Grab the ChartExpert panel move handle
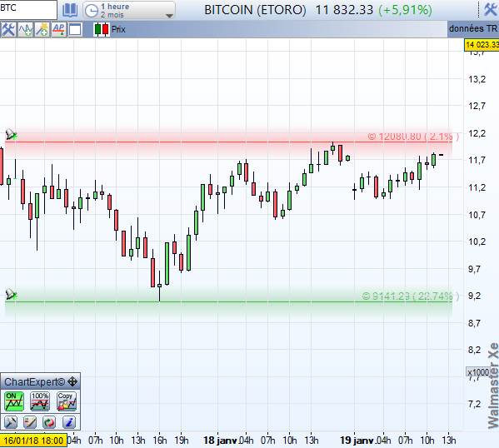Viewport: 499px width, 448px height. tap(72, 381)
